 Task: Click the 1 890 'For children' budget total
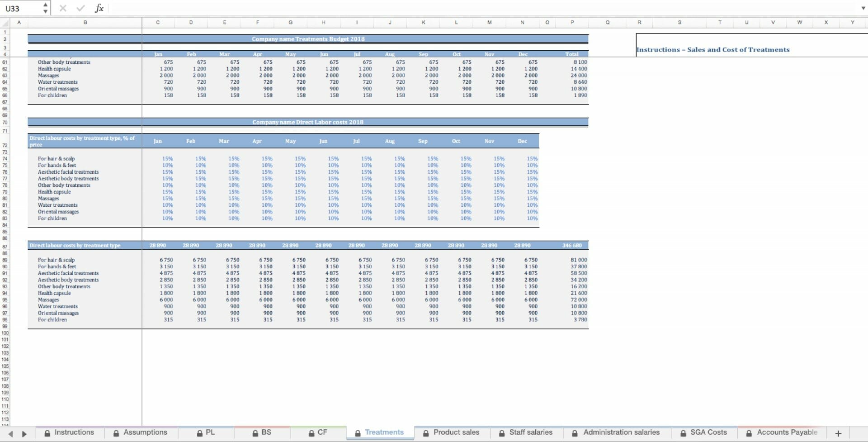click(580, 95)
